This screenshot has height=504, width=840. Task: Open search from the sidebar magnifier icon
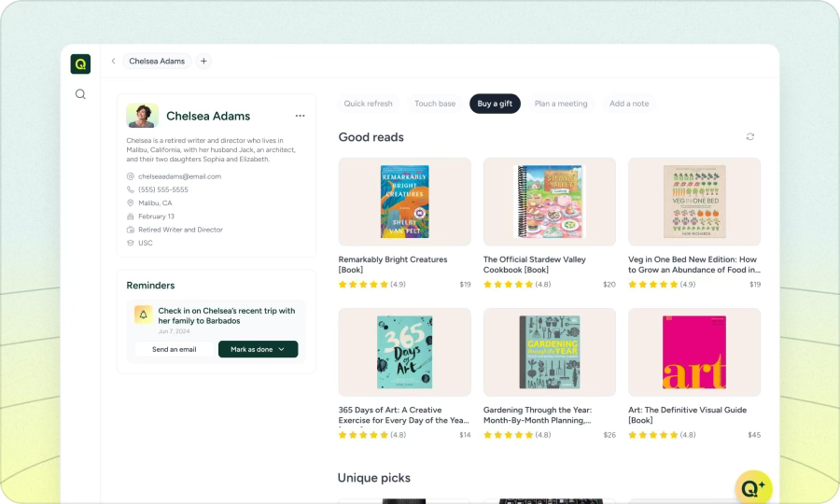[x=80, y=94]
